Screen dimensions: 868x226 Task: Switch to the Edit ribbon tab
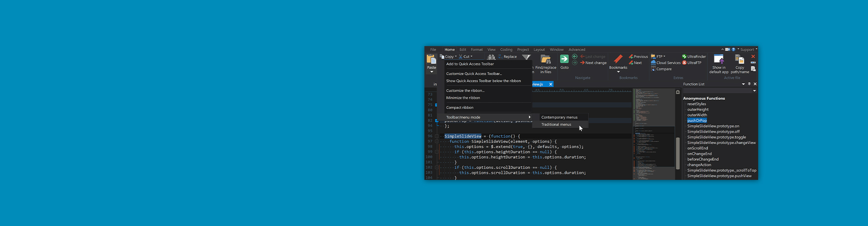click(462, 50)
